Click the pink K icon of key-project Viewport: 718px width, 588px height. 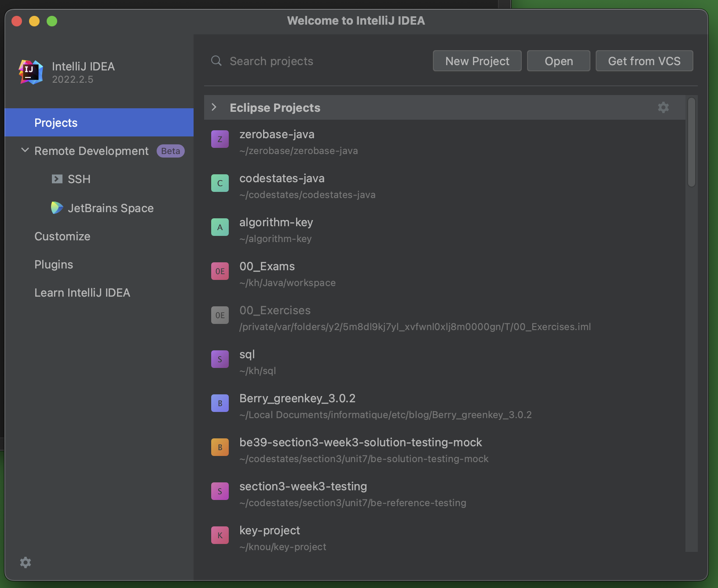pyautogui.click(x=220, y=535)
